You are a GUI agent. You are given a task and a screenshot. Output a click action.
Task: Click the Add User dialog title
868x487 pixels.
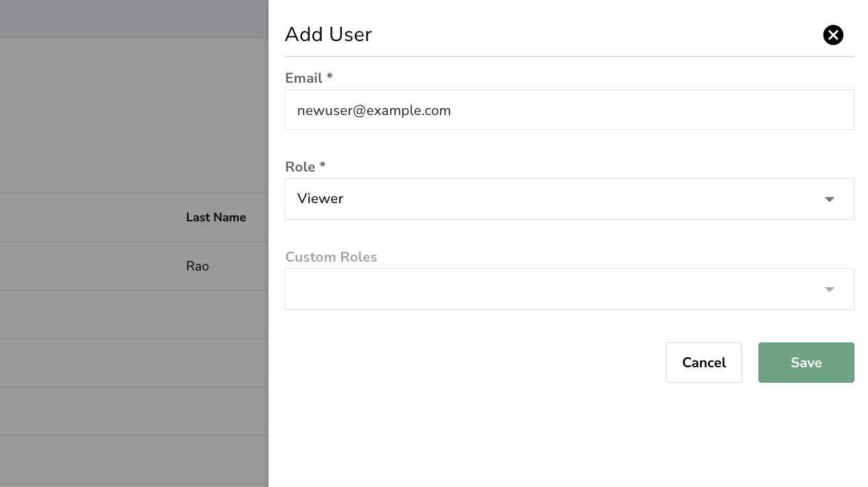coord(328,34)
